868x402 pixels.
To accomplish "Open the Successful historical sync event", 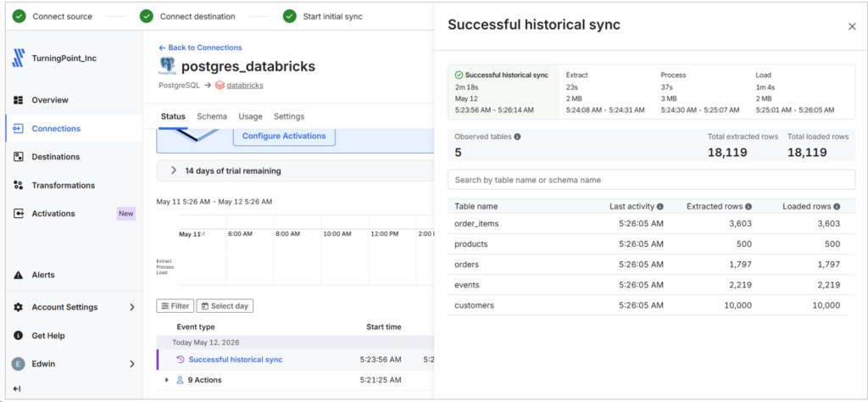I will [x=236, y=360].
